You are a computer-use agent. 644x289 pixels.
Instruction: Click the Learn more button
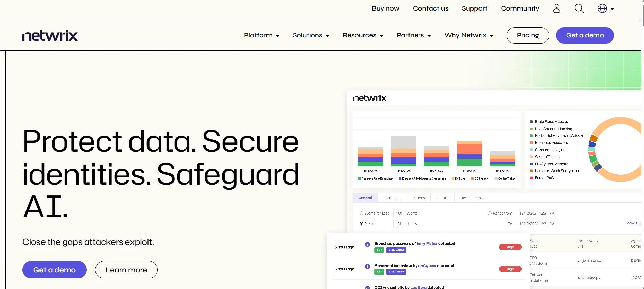coord(126,270)
